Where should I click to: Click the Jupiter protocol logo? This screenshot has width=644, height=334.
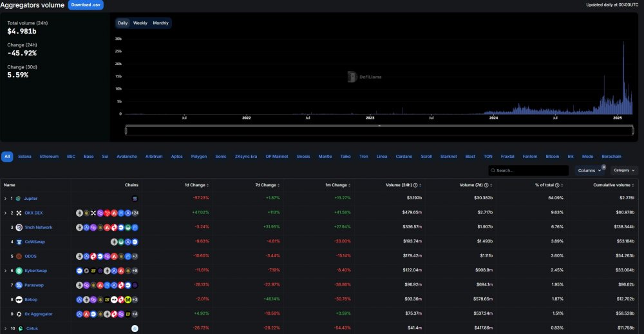click(x=19, y=199)
